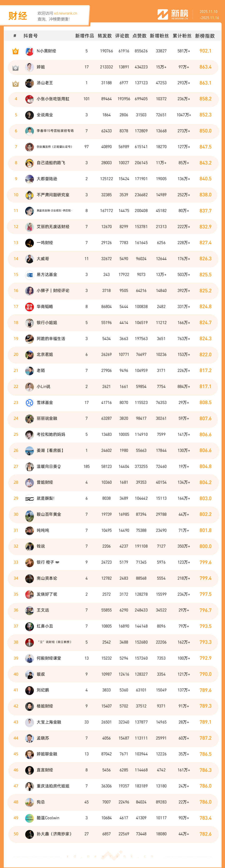The height and width of the screenshot is (868, 225).
Task: Click the bronze medal beside 汤山老王
Action: [x=15, y=83]
